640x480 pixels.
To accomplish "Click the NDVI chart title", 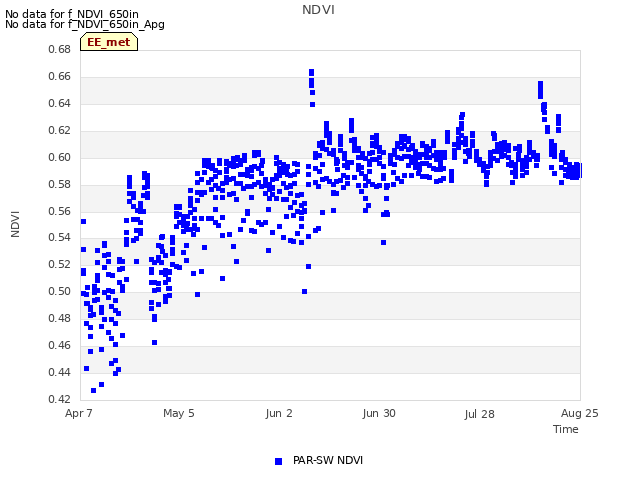I will [x=318, y=10].
